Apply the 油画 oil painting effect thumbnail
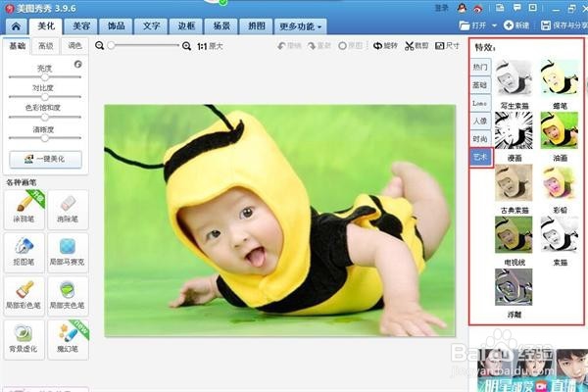The height and width of the screenshot is (392, 588). point(560,130)
